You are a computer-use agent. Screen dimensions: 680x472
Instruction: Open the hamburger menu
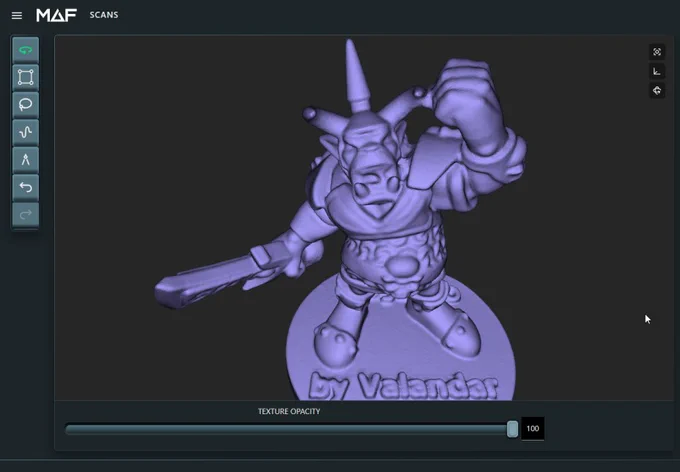point(16,16)
